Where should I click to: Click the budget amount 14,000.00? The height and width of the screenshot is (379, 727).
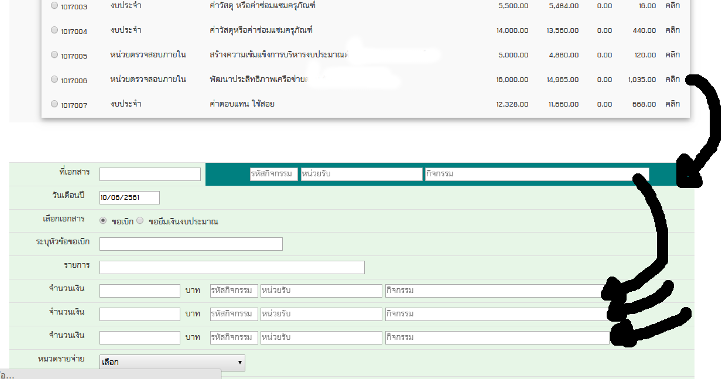coord(512,30)
